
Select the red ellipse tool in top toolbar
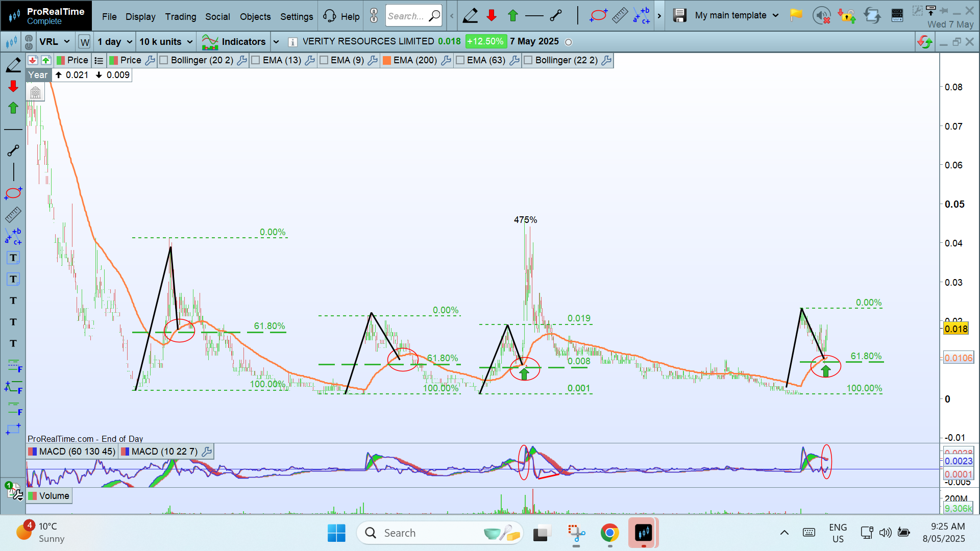tap(598, 16)
